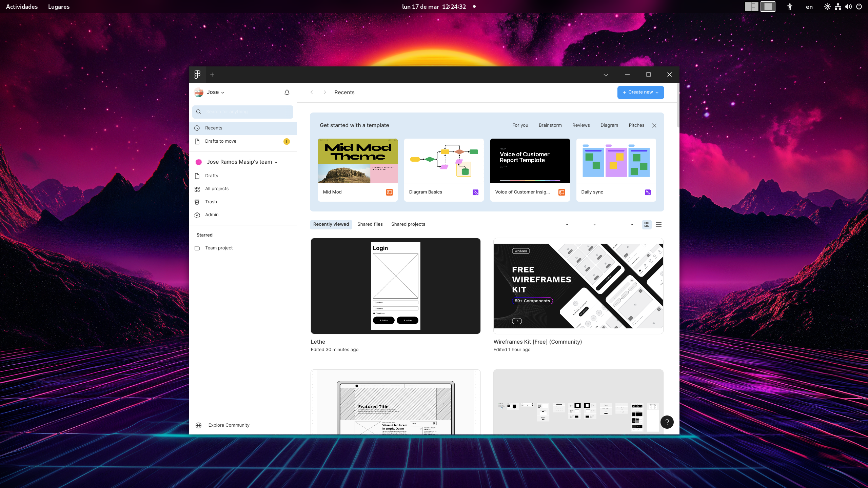868x488 pixels.
Task: Click Mid Mod slides type icon
Action: point(389,192)
